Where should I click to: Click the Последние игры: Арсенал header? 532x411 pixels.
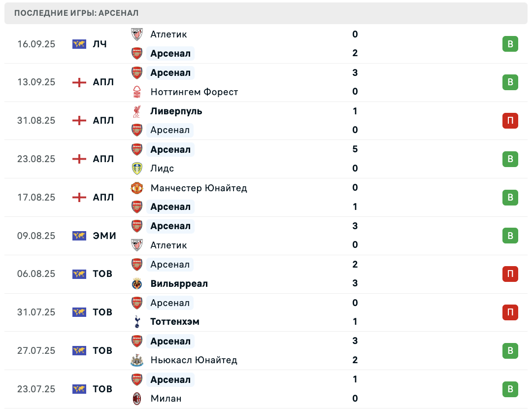76,13
